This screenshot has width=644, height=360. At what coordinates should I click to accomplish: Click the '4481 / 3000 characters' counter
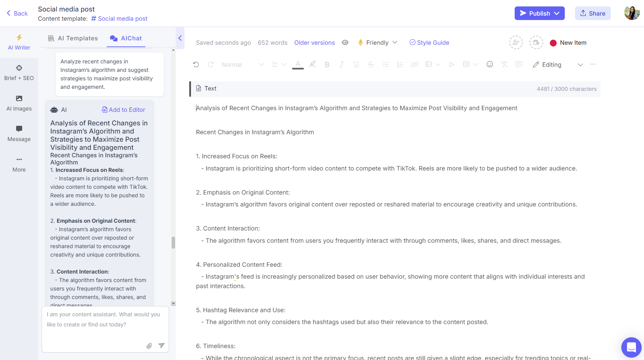[x=567, y=89]
